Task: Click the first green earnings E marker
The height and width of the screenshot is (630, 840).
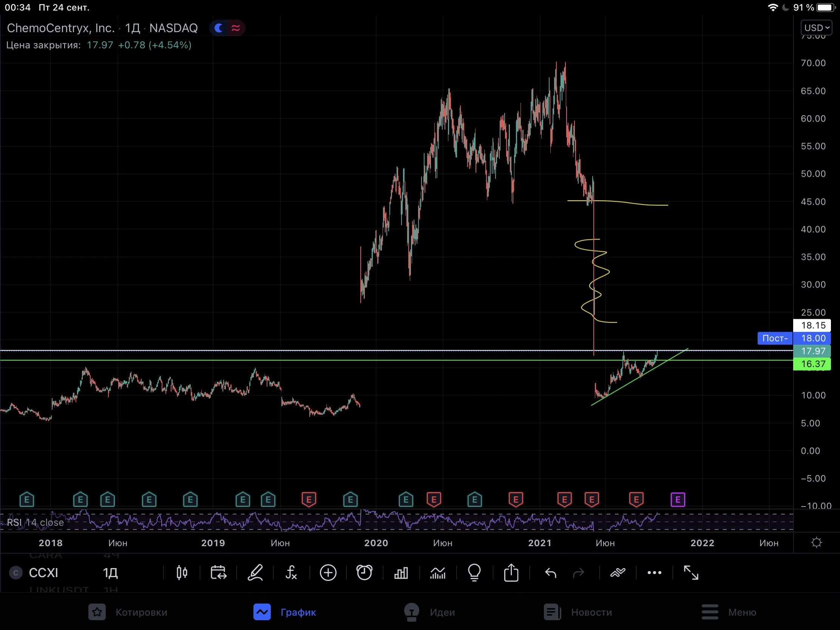Action: [26, 500]
